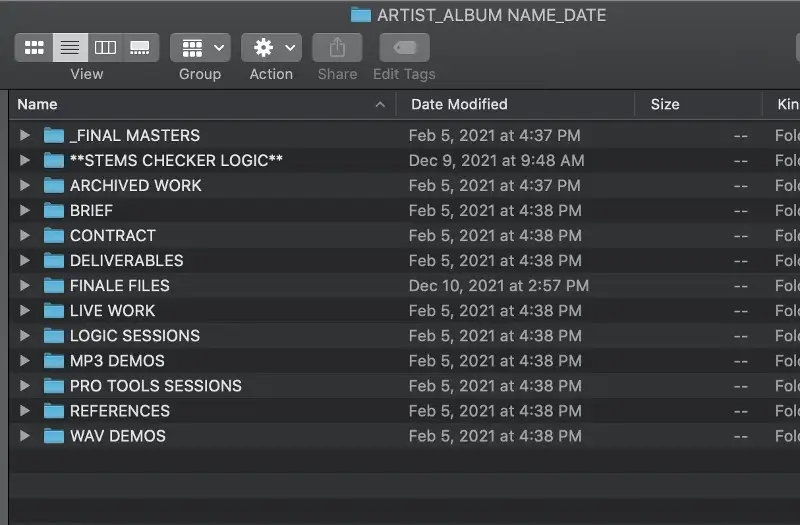Image resolution: width=800 pixels, height=525 pixels.
Task: Sort by Size column header
Action: (x=665, y=104)
